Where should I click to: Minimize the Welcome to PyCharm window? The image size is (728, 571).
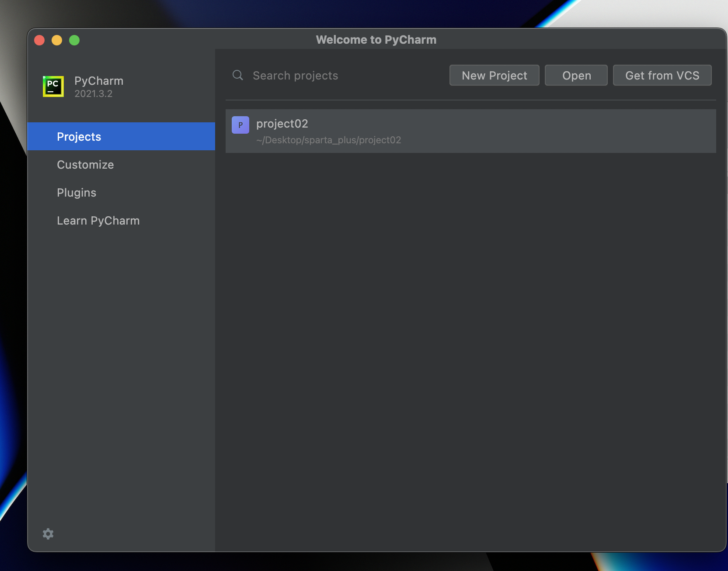point(57,40)
